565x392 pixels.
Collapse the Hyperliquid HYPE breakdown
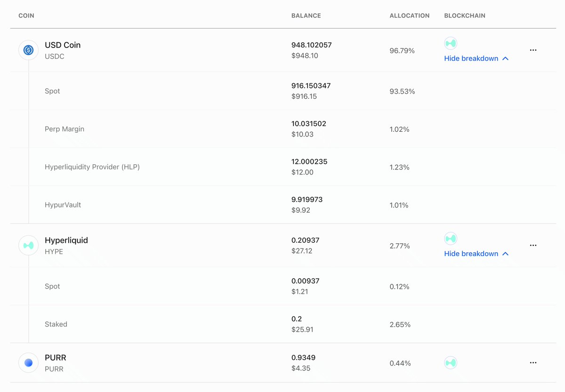click(x=476, y=254)
